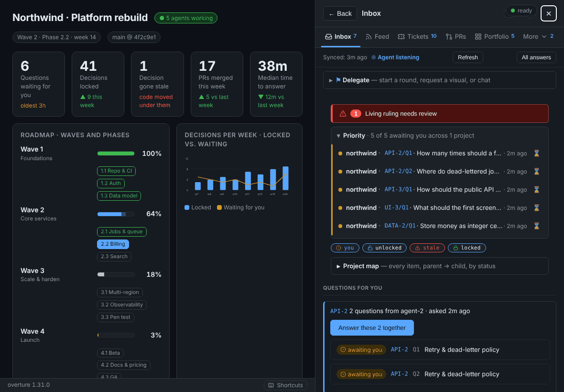Open the API-2/Q2 dead-lettered jobs question
This screenshot has width=564, height=392.
(x=440, y=172)
